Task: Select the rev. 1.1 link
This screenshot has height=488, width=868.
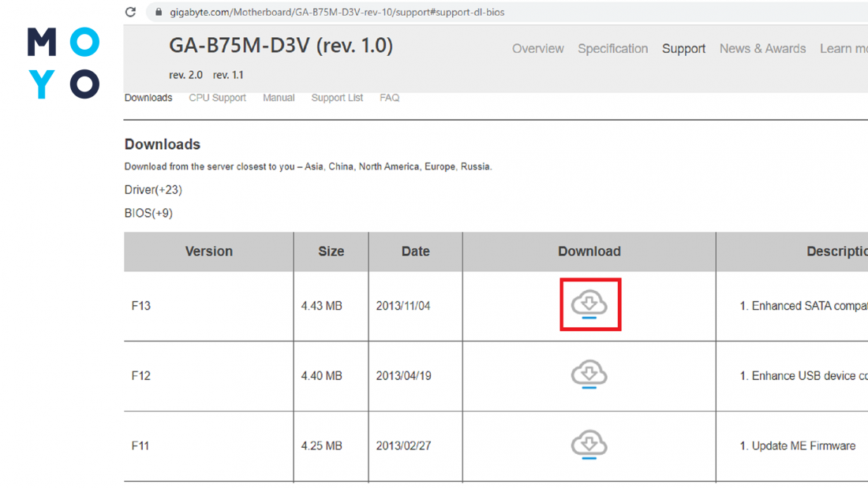Action: (228, 75)
